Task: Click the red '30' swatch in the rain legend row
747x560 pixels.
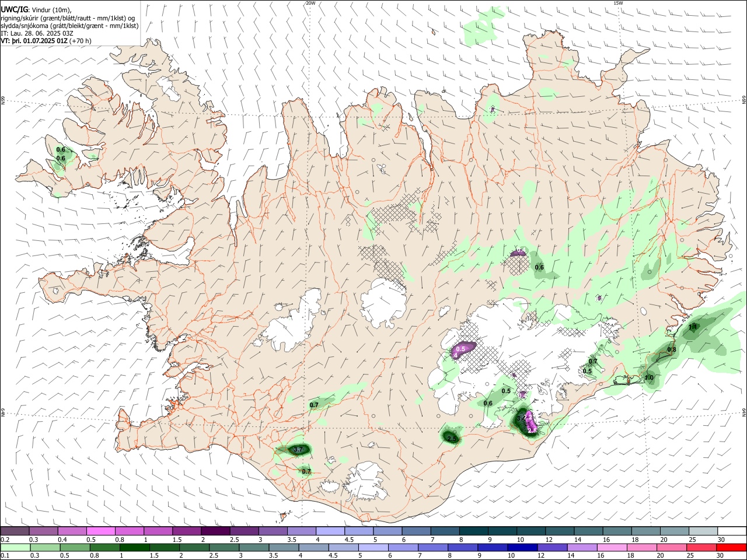Action: pos(732,547)
